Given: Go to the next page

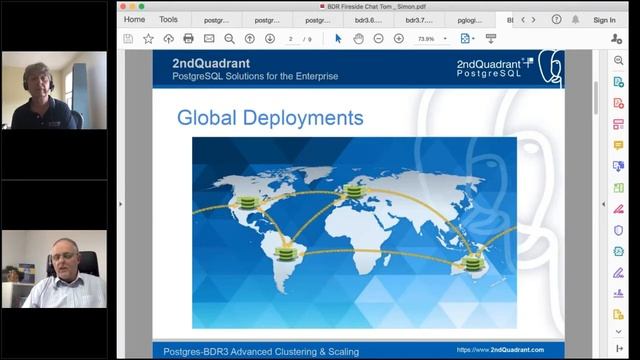Looking at the screenshot, I should click(270, 39).
